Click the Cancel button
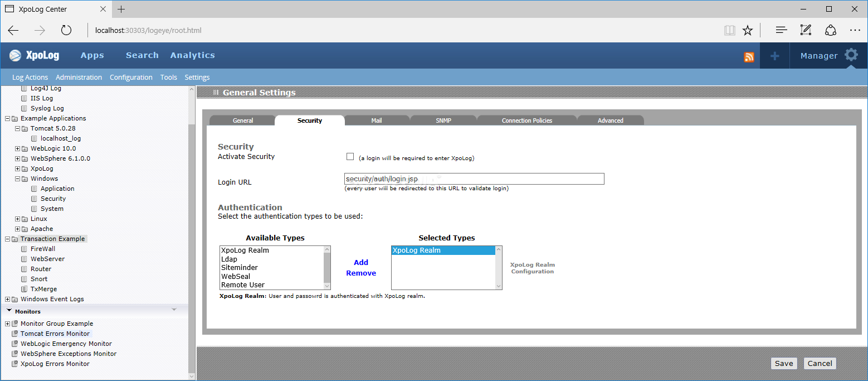The width and height of the screenshot is (868, 381). point(820,363)
